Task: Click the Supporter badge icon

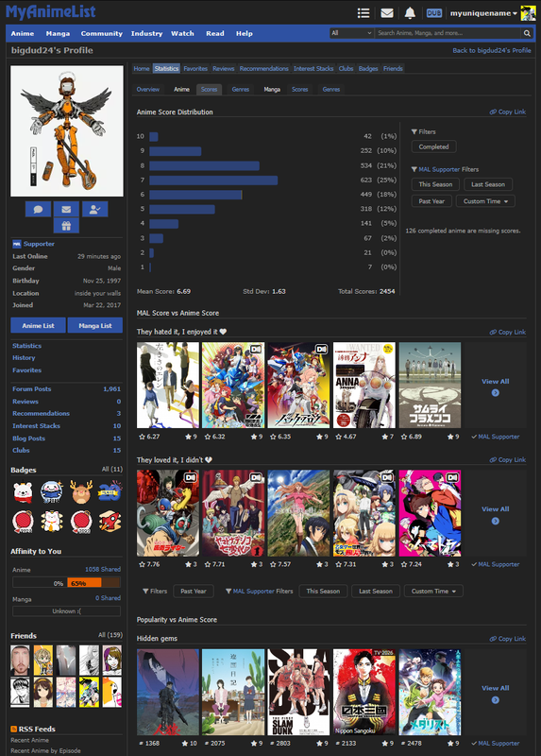Action: click(17, 244)
